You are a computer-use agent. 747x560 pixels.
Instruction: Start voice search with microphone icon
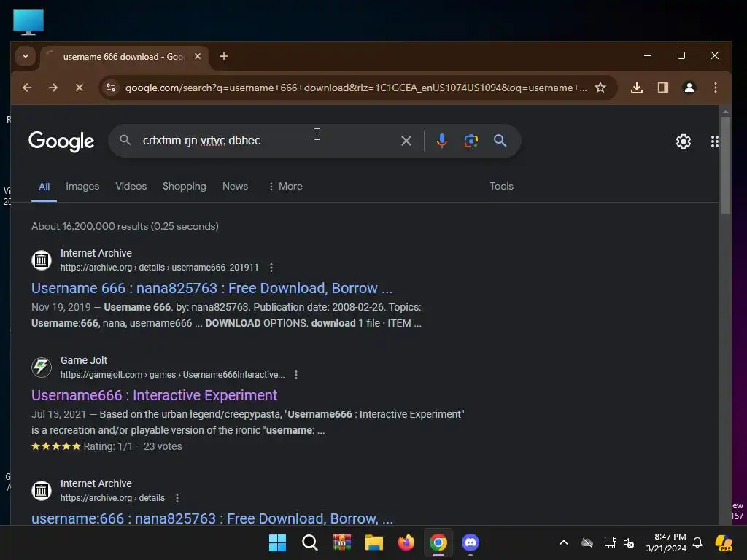point(441,141)
